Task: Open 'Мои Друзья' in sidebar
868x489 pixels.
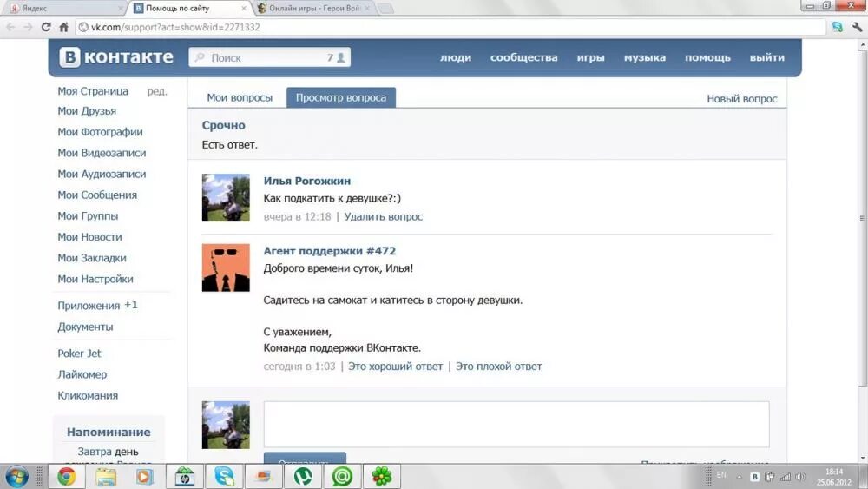Action: [x=87, y=111]
